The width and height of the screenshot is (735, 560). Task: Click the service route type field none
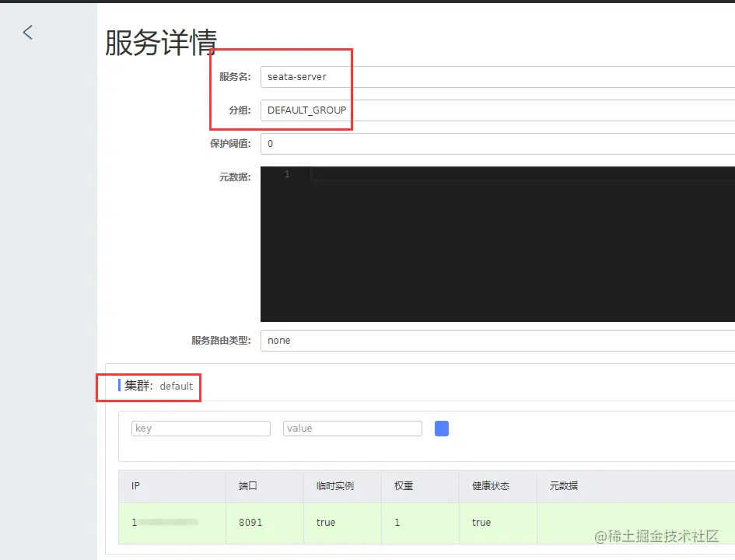(497, 340)
